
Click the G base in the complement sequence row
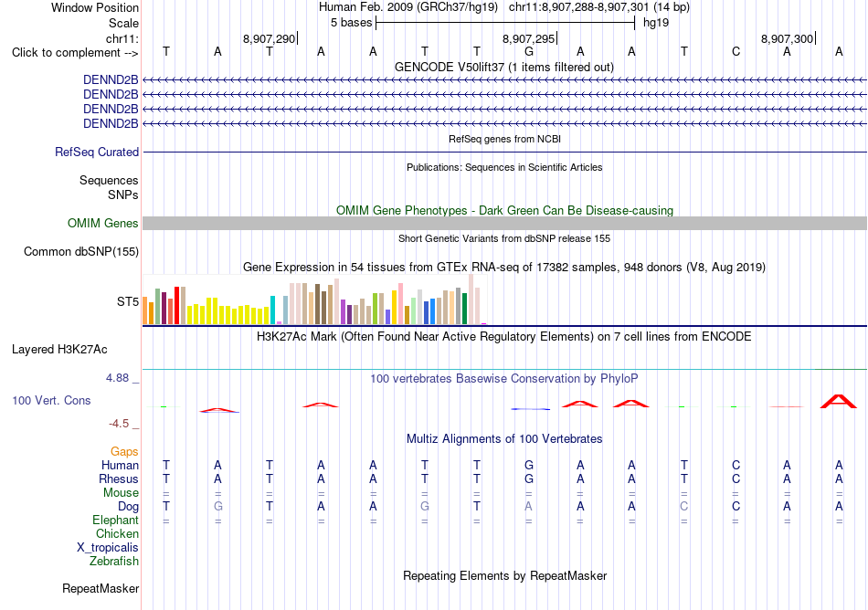point(529,51)
